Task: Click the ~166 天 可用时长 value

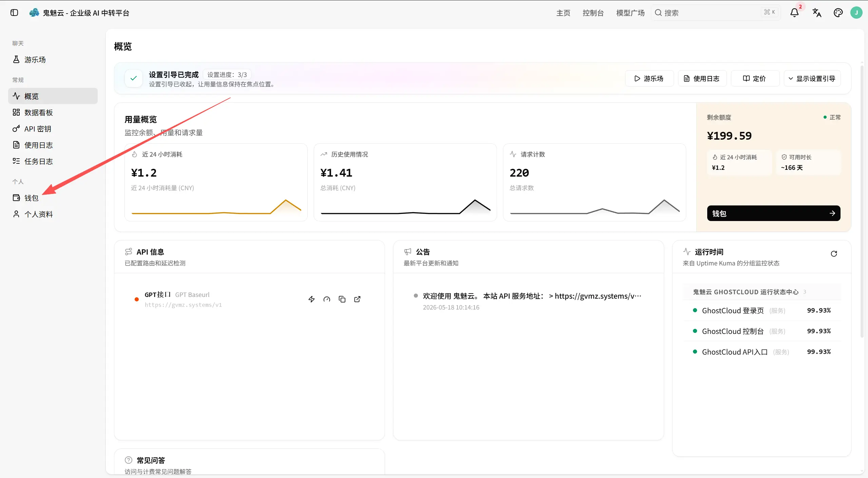Action: pyautogui.click(x=792, y=168)
